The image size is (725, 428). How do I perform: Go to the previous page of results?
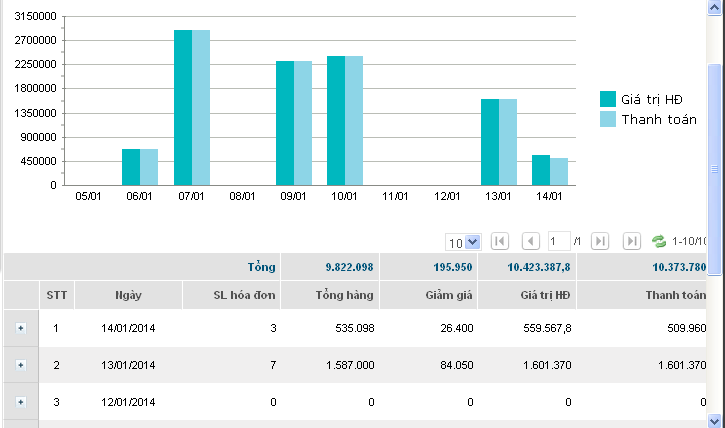click(531, 241)
